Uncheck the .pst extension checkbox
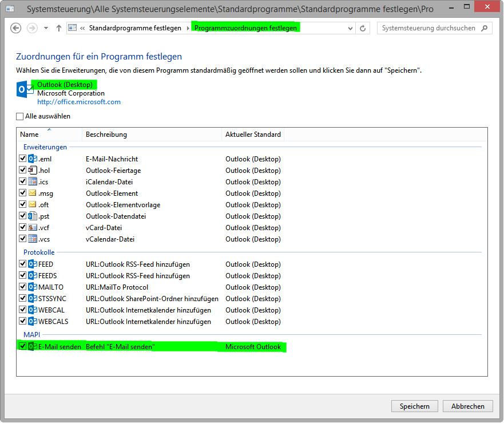The image size is (504, 423). point(22,216)
